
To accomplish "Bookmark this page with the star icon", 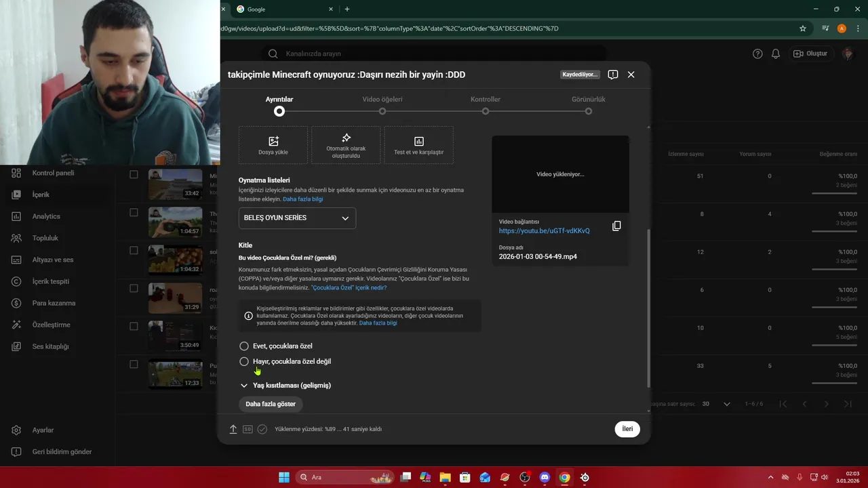I will (x=803, y=28).
